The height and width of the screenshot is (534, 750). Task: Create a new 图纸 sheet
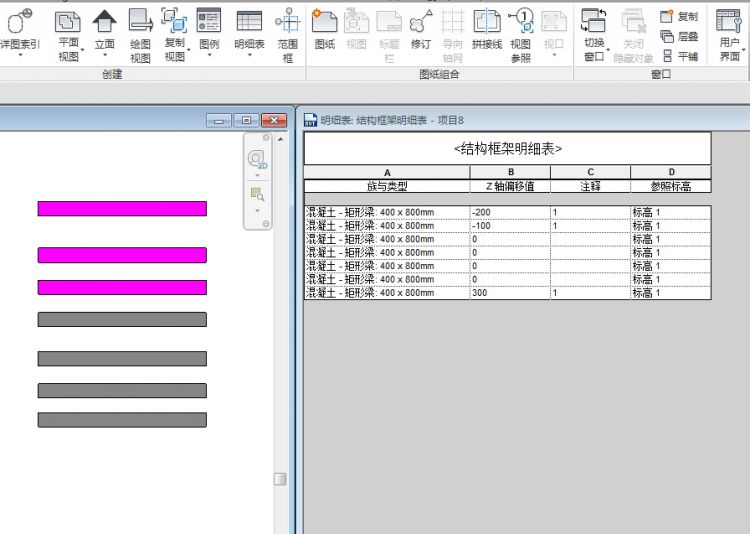coord(325,30)
